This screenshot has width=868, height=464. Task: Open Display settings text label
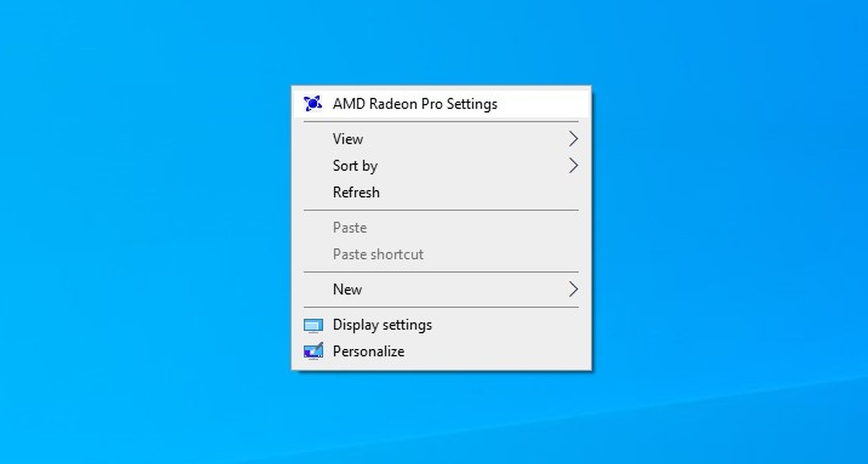(382, 325)
